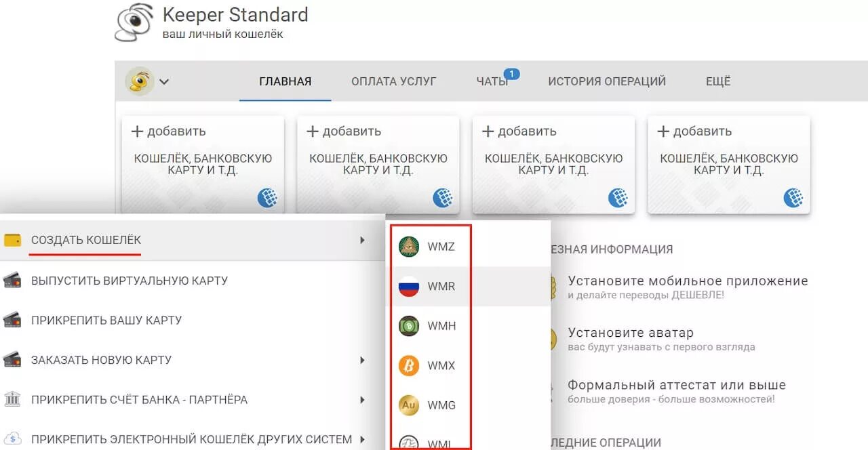Expand the ЗАКАЗАТЬ НОВУЮ КАРТУ submenu arrow
This screenshot has height=450, width=868.
(x=363, y=360)
